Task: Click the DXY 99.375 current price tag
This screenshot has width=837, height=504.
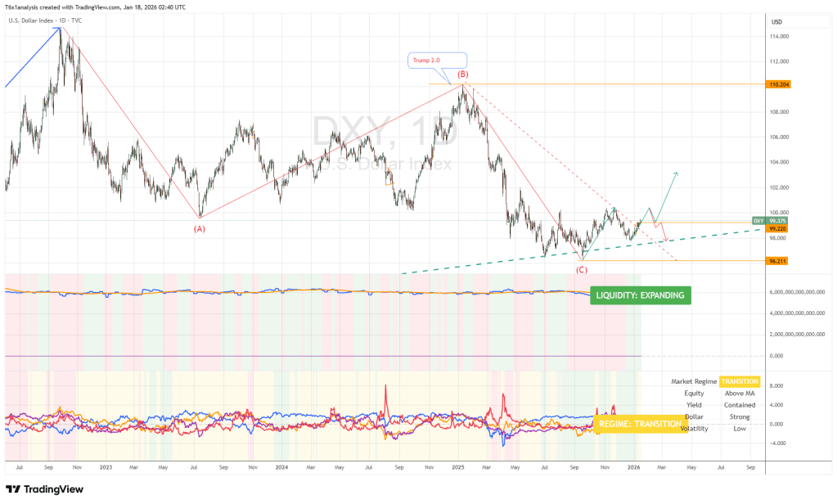Action: tap(769, 221)
